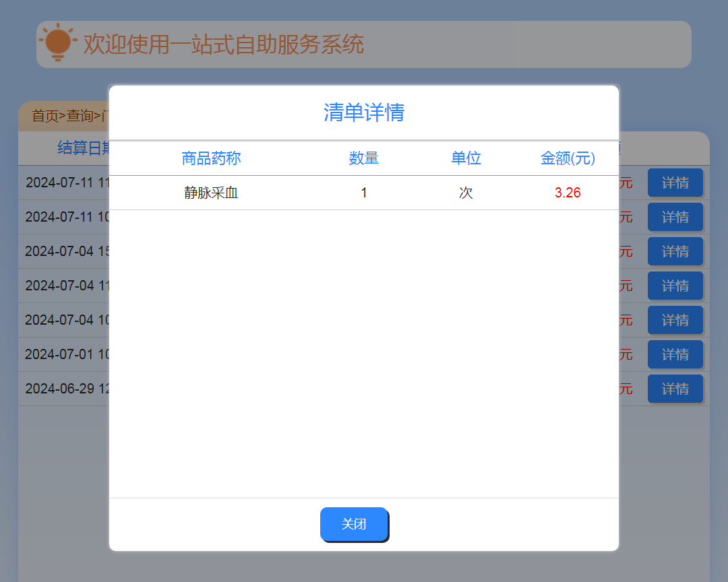Show 详情 for the 2024-07-04 11 o'clock record

click(x=675, y=286)
